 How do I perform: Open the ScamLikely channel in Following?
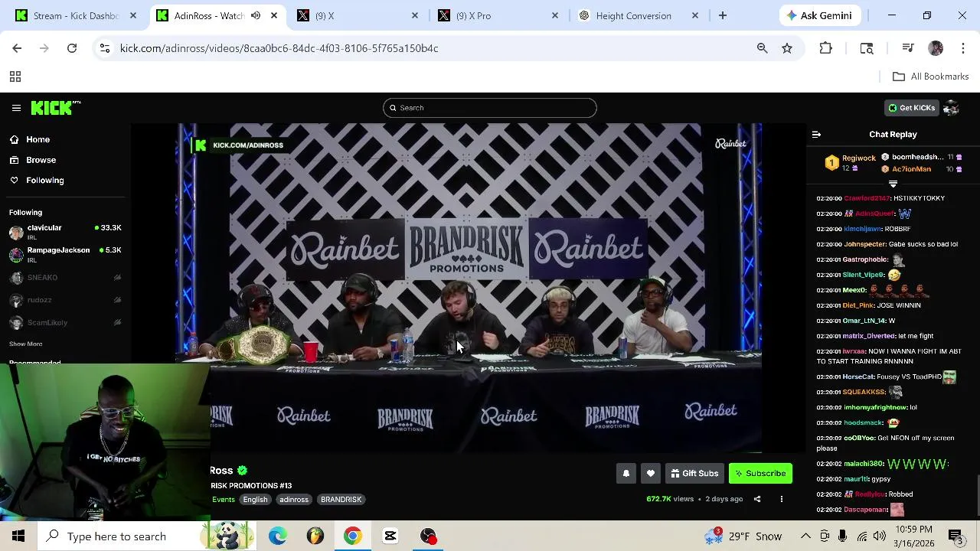coord(65,322)
